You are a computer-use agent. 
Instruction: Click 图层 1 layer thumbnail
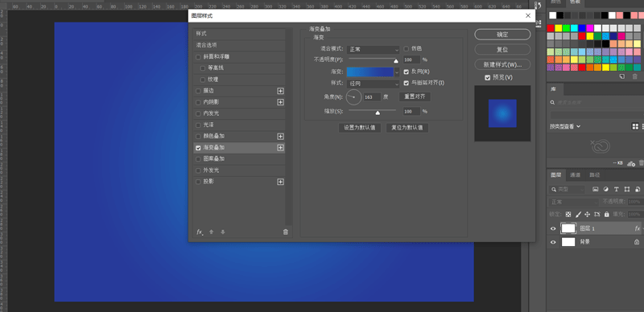[x=568, y=228]
